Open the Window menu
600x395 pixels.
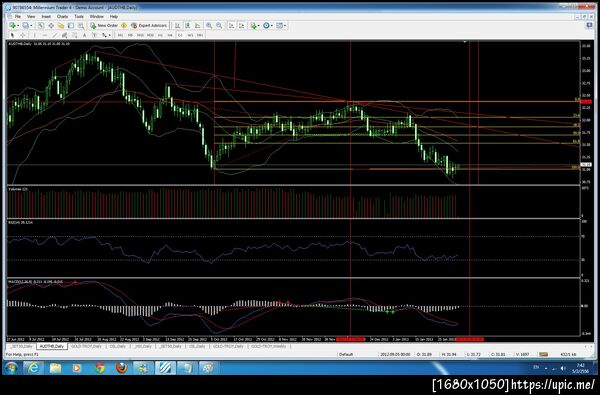(96, 17)
